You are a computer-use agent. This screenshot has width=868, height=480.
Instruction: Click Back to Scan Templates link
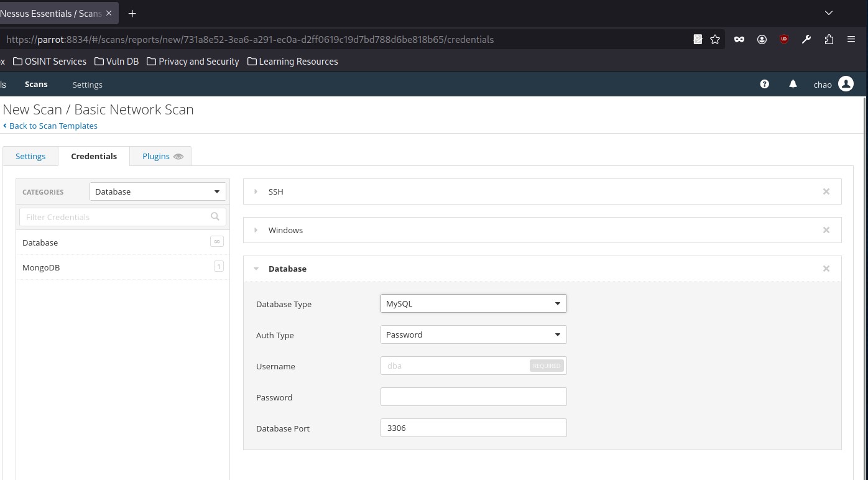[50, 126]
